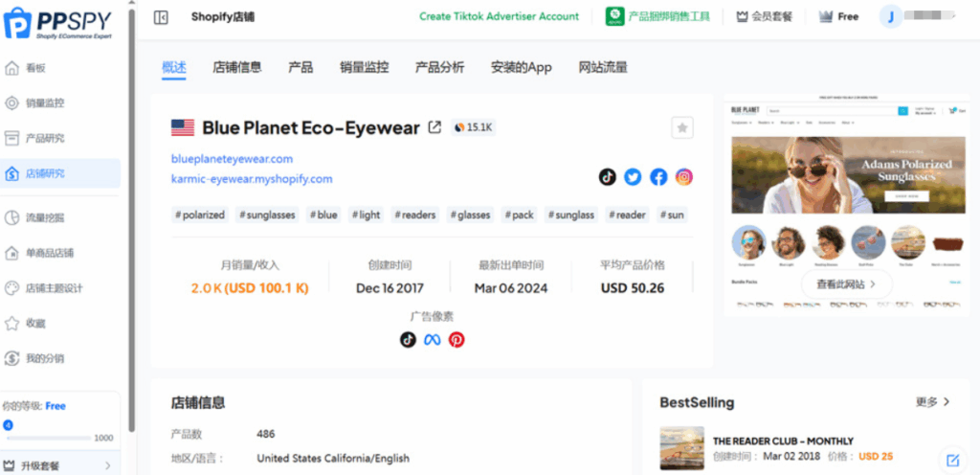Image resolution: width=980 pixels, height=475 pixels.
Task: Switch to the 店铺信息 tab
Action: [237, 67]
